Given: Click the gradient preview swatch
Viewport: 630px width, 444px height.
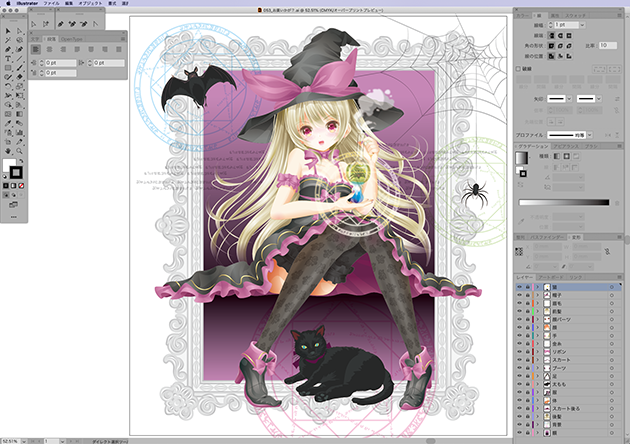Looking at the screenshot, I should pos(522,158).
